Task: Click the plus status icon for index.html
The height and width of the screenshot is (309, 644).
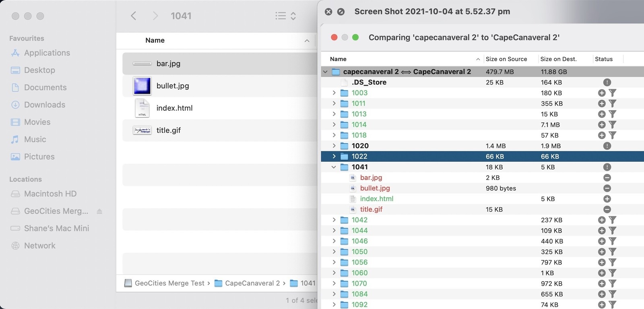Action: 607,199
